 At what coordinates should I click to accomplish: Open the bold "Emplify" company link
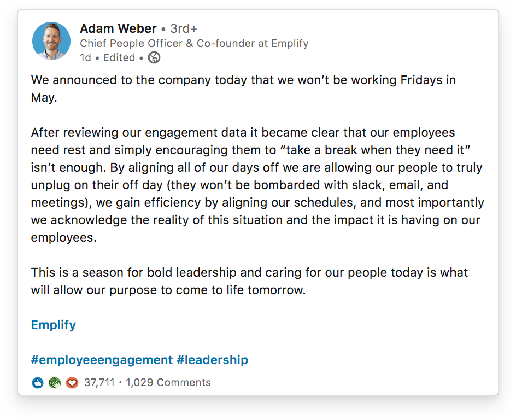(x=53, y=325)
